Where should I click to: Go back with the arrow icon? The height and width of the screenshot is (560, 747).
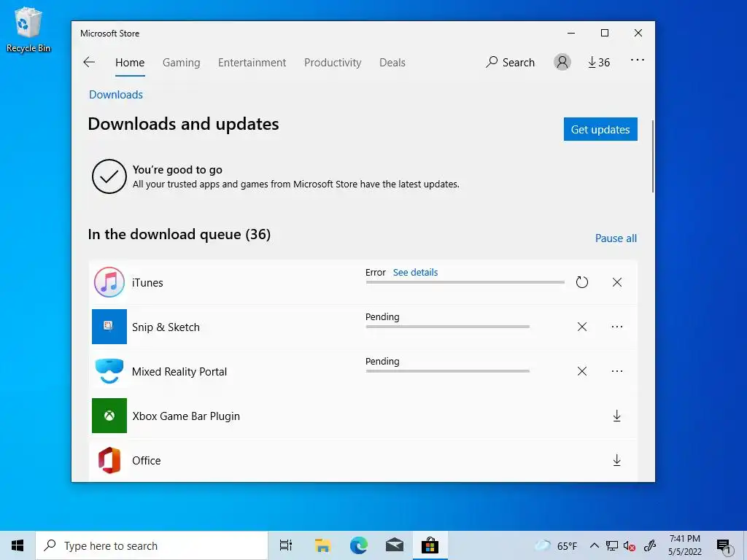click(89, 62)
